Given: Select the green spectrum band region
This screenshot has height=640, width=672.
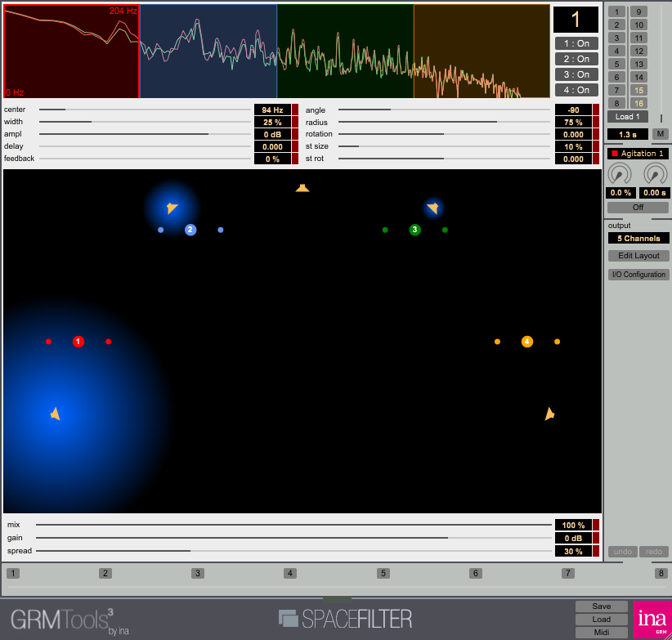Looking at the screenshot, I should (x=346, y=51).
